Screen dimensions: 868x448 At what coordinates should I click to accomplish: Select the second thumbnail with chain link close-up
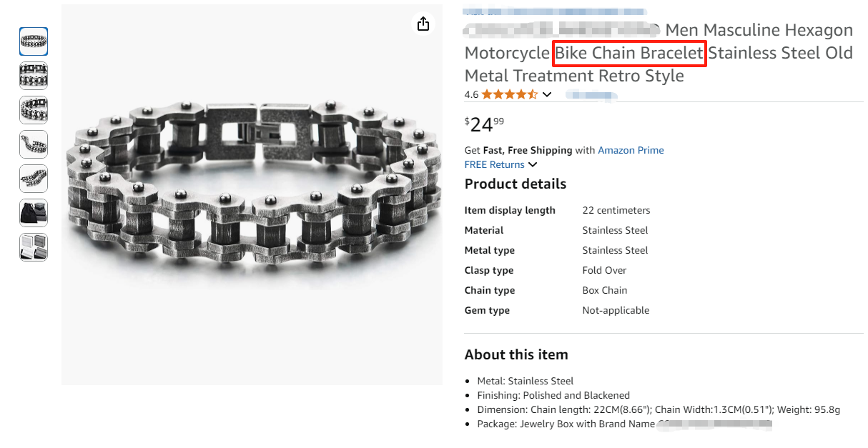point(34,76)
